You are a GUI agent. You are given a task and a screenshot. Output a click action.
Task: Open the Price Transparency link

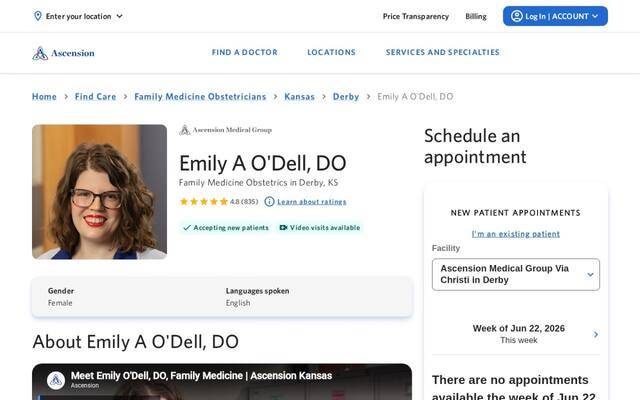pos(416,16)
